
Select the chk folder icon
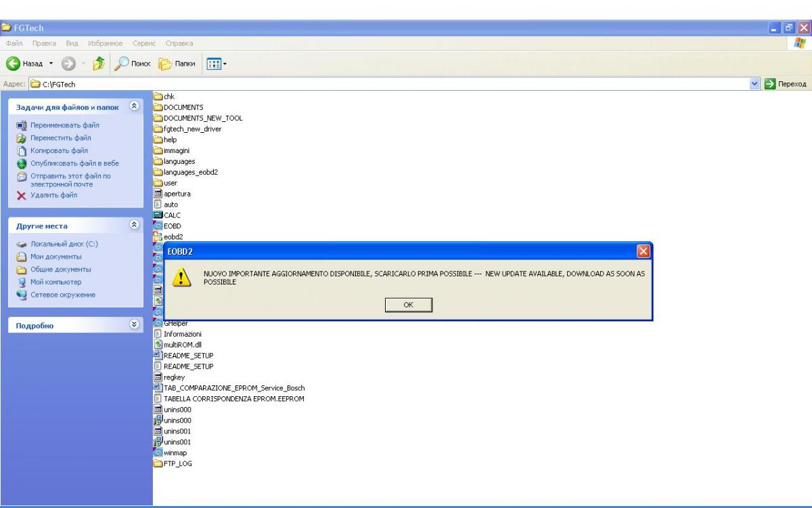(158, 96)
